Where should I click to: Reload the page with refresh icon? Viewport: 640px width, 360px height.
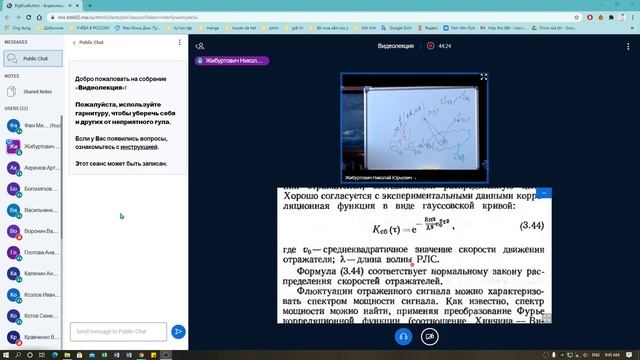[x=29, y=18]
